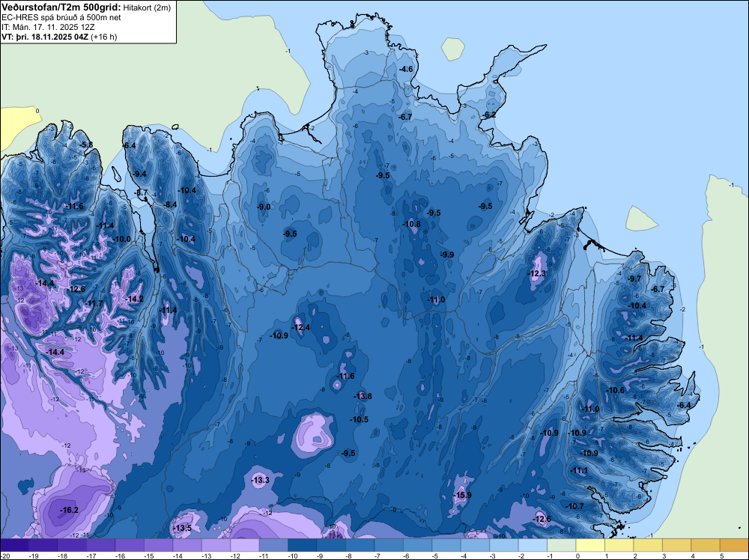
Task: Pick the legend swatch labeled -19
Action: click(43, 545)
